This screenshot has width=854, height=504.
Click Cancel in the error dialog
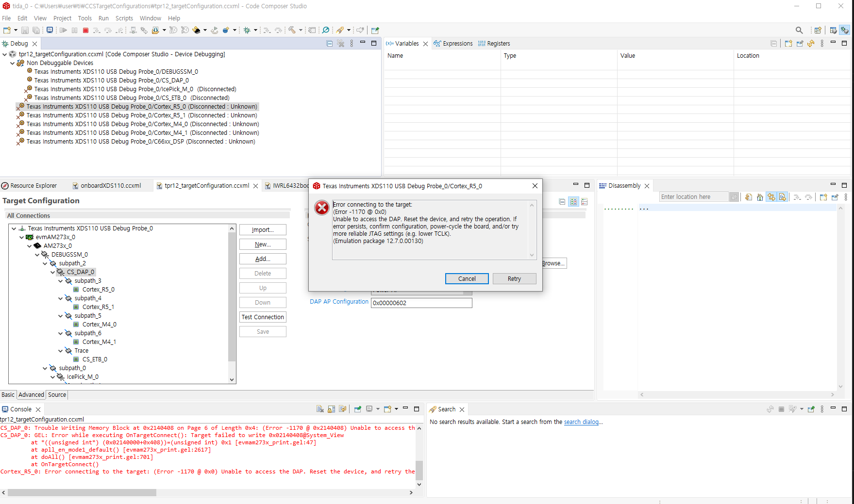click(x=467, y=279)
